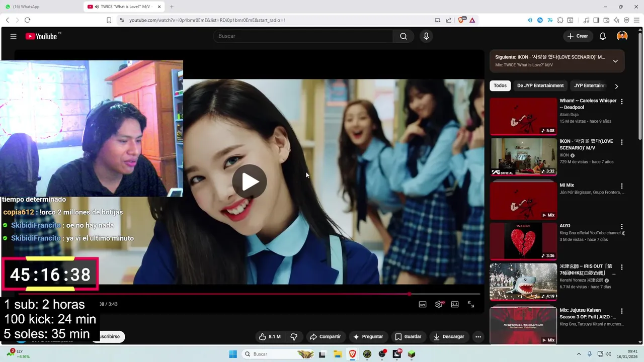Close the TWICE What is Love tab
The width and height of the screenshot is (644, 362).
click(159, 7)
